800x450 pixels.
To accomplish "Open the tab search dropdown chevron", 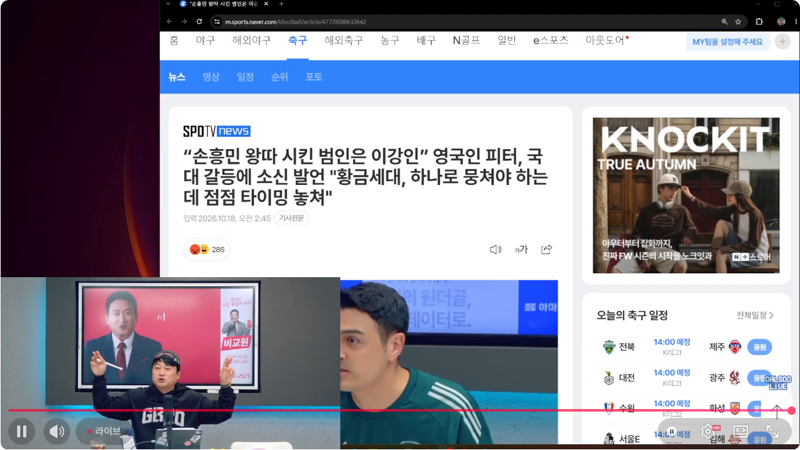I will click(x=168, y=4).
